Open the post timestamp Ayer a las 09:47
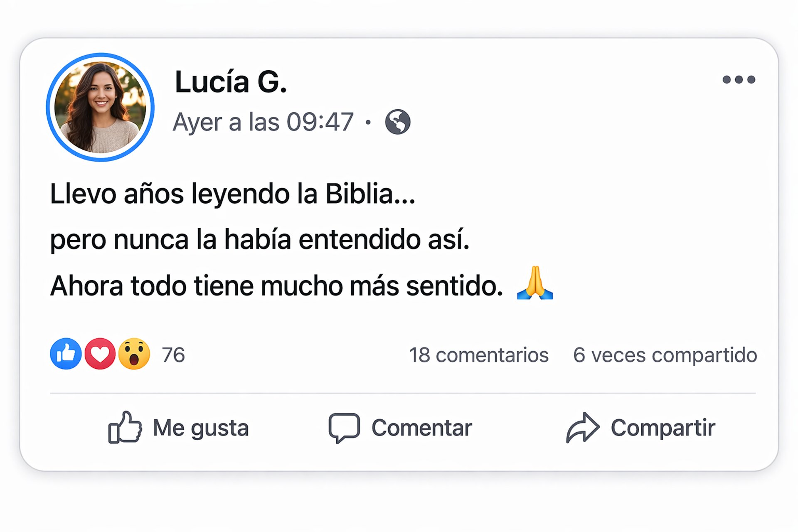798x532 pixels. 263,122
